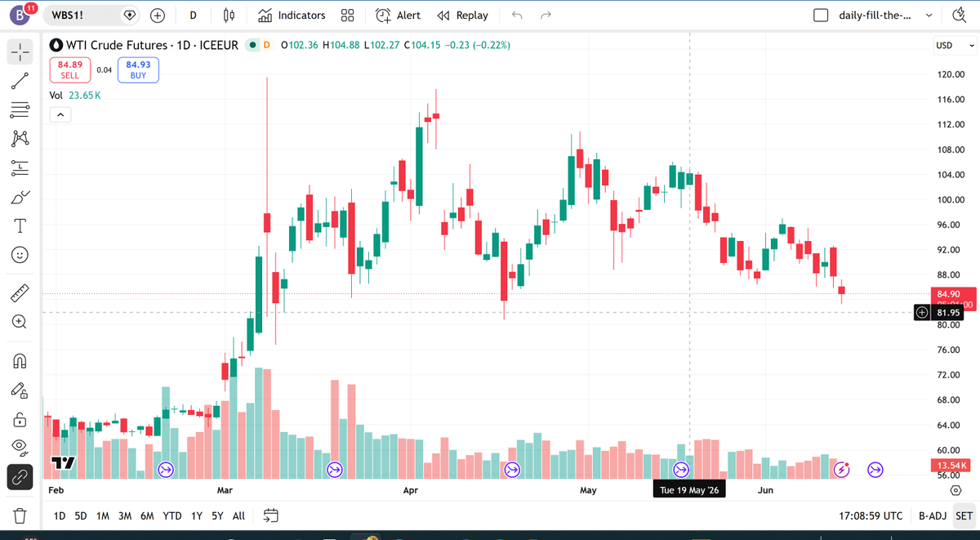Click the orange D delayed data badge
This screenshot has width=980, height=540.
click(x=267, y=45)
